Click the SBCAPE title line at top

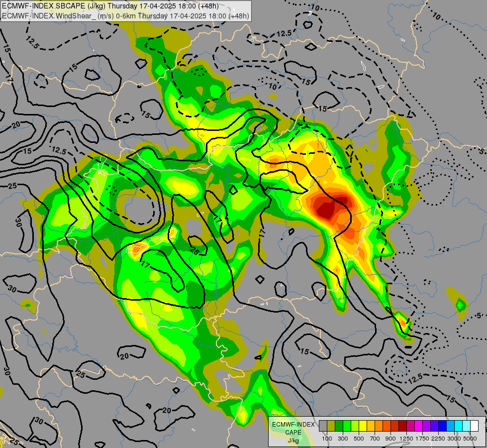pos(110,6)
